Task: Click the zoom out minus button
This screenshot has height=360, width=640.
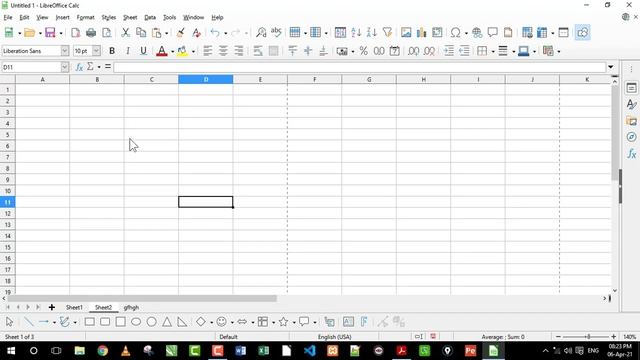Action: click(x=558, y=337)
